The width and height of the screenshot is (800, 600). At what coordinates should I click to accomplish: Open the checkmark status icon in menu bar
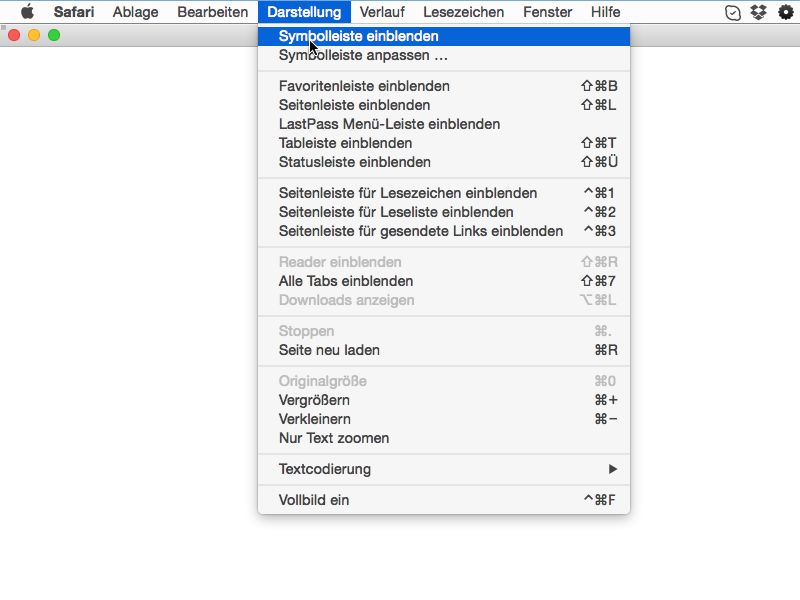[x=733, y=12]
